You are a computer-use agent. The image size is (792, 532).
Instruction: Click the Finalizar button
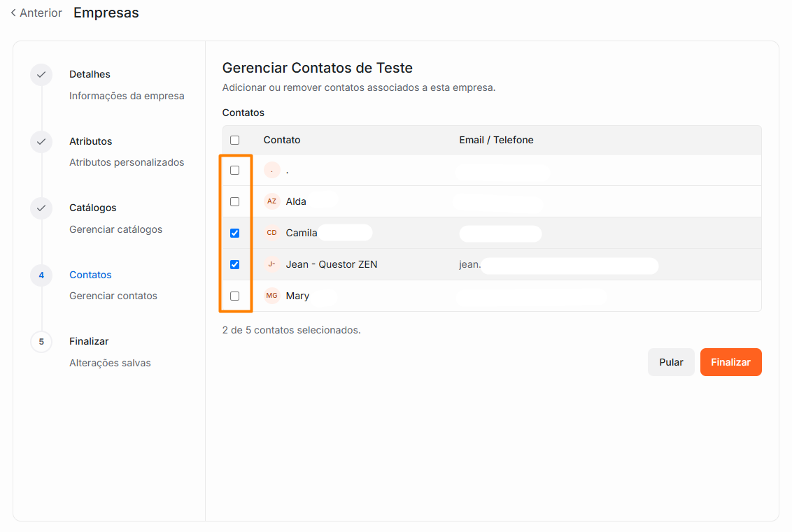(731, 362)
